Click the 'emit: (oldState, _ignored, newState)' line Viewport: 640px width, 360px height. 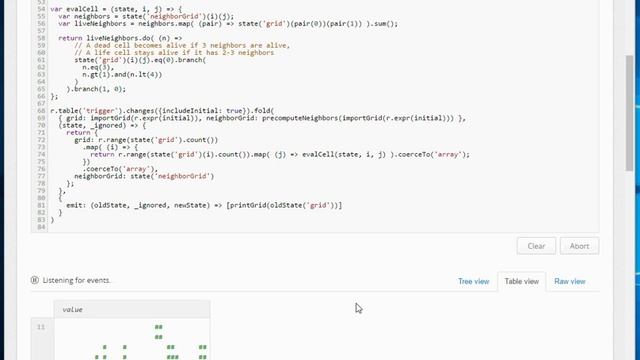(204, 205)
